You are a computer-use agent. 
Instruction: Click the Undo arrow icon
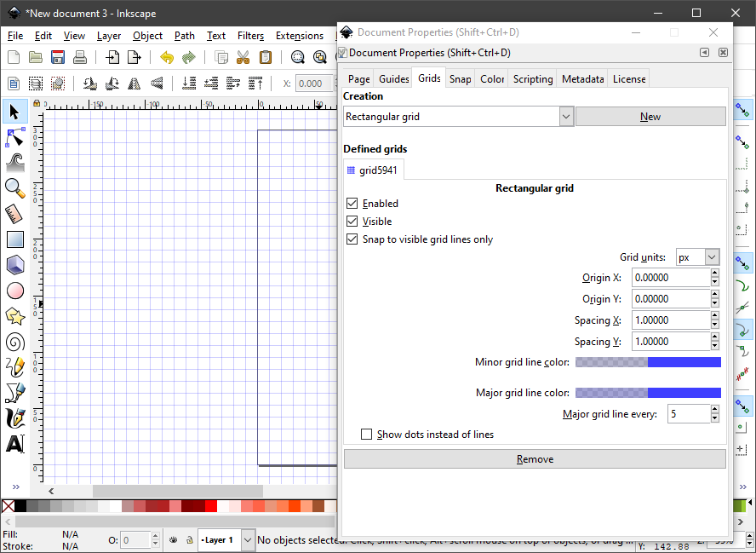click(x=167, y=58)
